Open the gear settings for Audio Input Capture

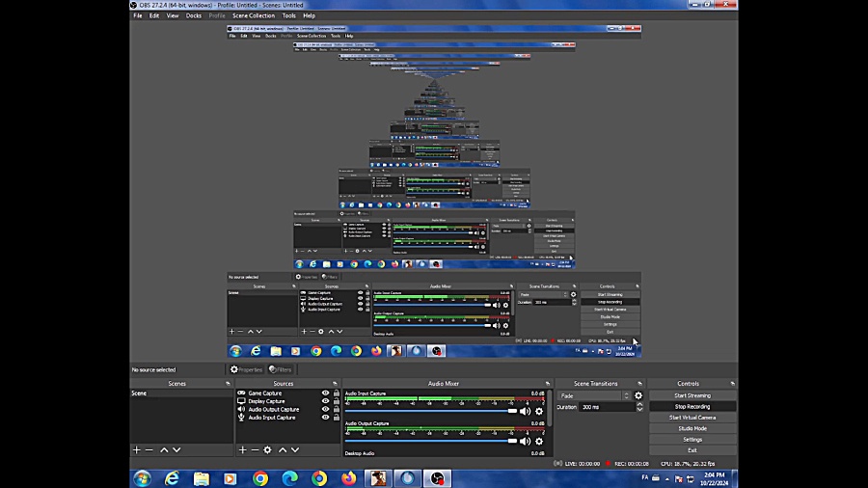539,411
